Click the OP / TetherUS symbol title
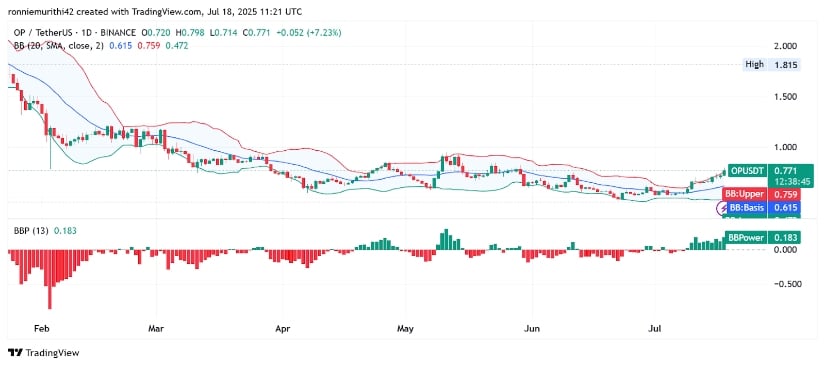The height and width of the screenshot is (366, 825). [x=44, y=33]
